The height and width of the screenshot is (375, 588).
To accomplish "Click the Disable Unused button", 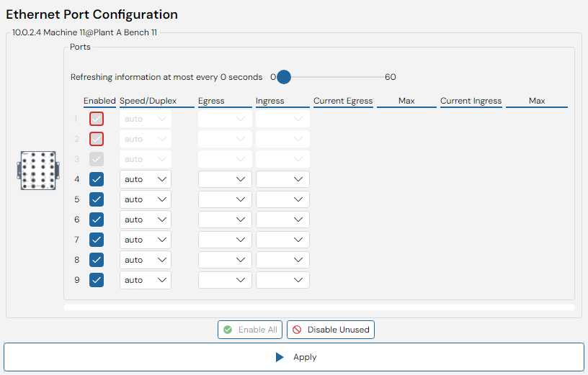I will click(331, 330).
